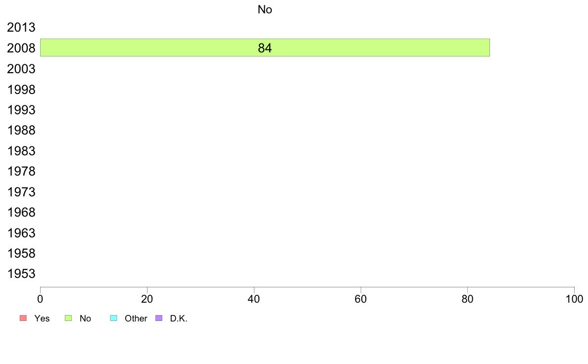Select the 2013 year label
Viewport: 588px width, 364px height.
click(21, 27)
